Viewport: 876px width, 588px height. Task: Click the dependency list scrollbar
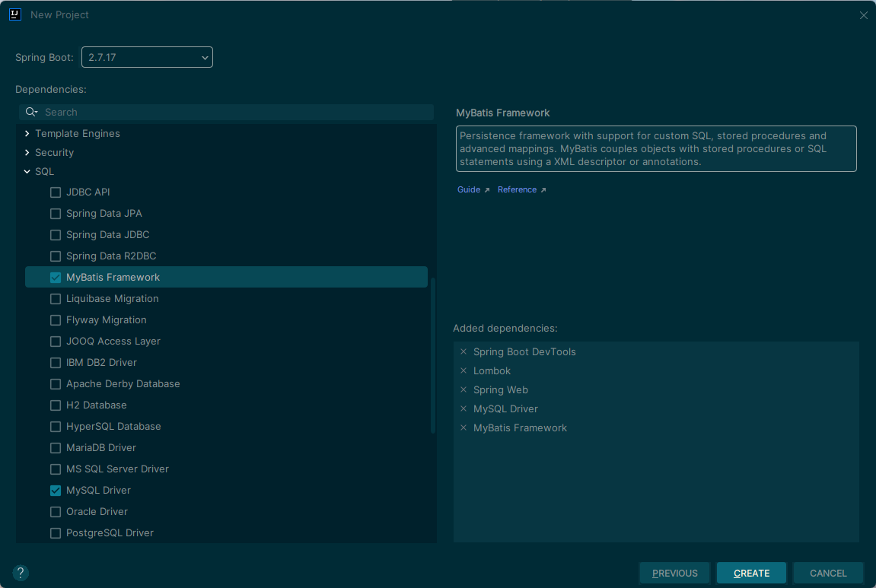(432, 355)
